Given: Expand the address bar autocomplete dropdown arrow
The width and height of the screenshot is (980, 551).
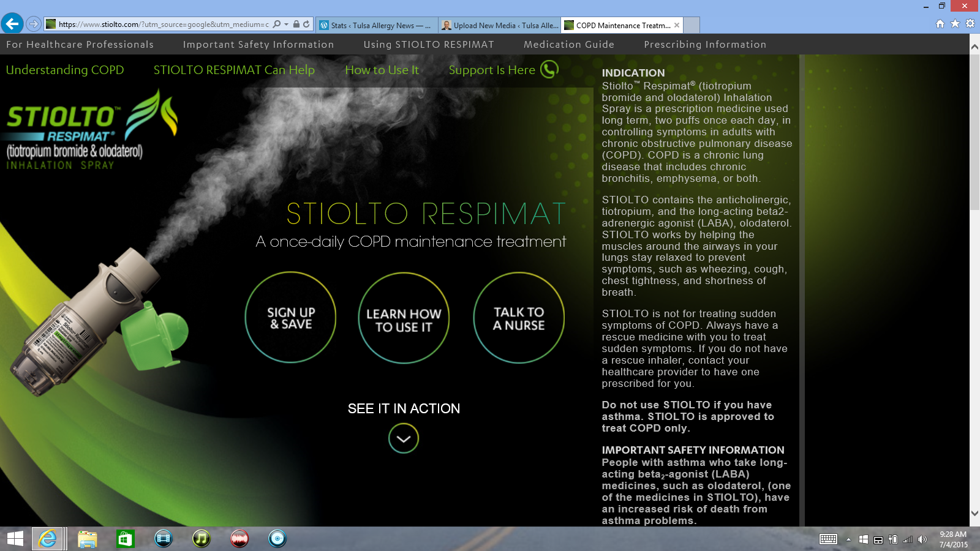Looking at the screenshot, I should (286, 24).
